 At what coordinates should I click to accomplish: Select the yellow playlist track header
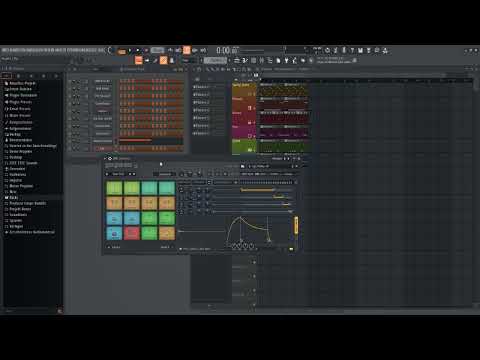244,89
